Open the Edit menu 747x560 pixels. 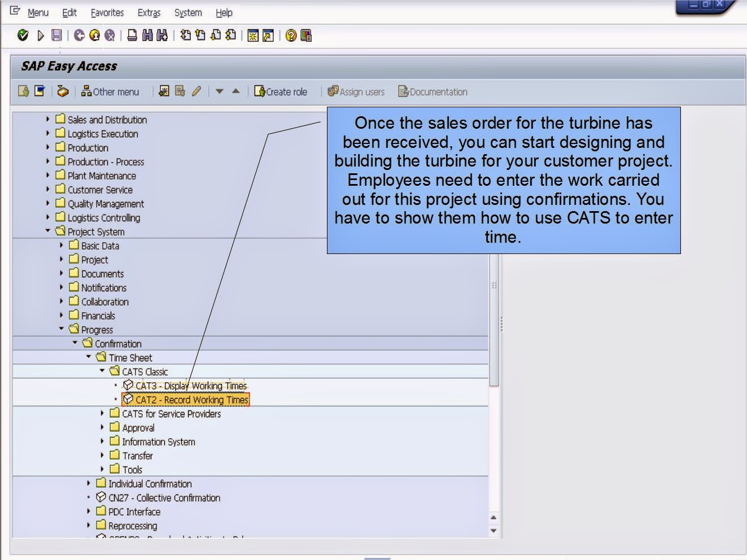coord(69,12)
